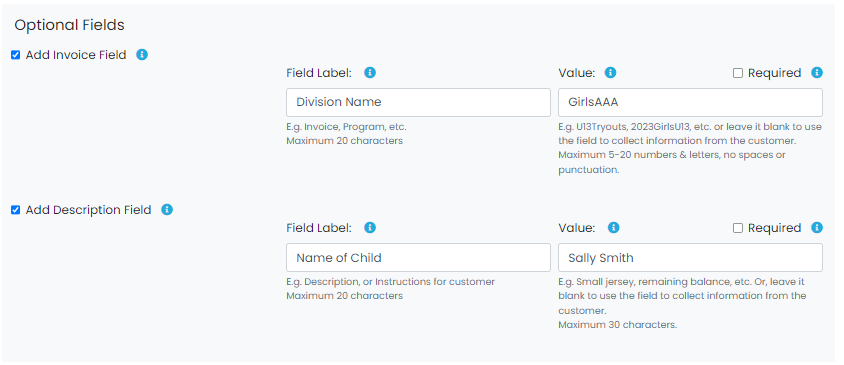The image size is (844, 365).
Task: Show info tooltip for description Value
Action: 613,227
